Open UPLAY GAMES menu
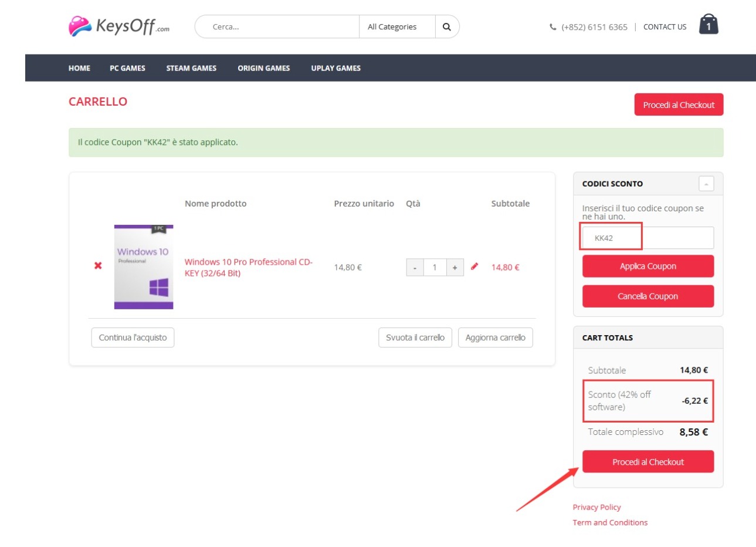Screen dimensions: 756x547 click(336, 68)
